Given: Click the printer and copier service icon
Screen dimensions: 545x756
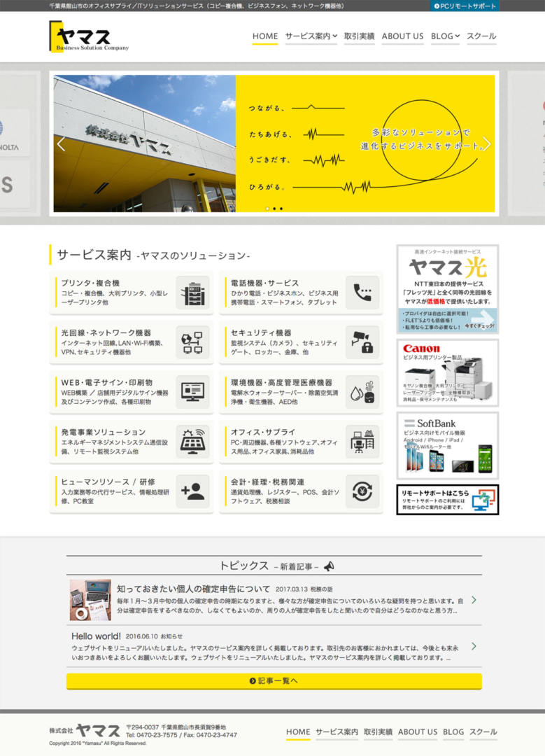Looking at the screenshot, I should 192,293.
